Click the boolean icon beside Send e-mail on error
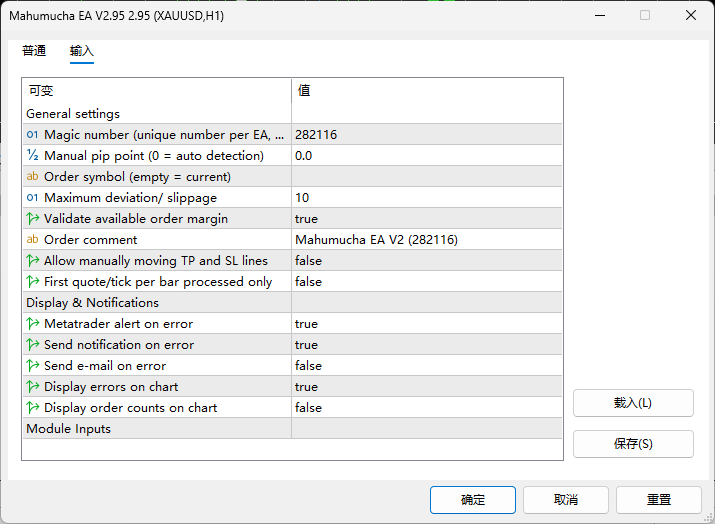Screen dimensions: 715x524 [x=32, y=365]
